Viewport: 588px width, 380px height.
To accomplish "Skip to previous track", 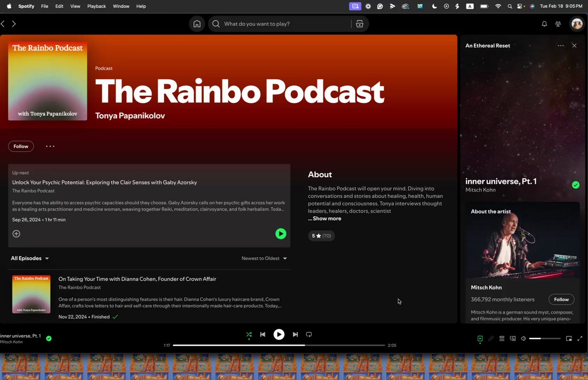I will pos(263,335).
